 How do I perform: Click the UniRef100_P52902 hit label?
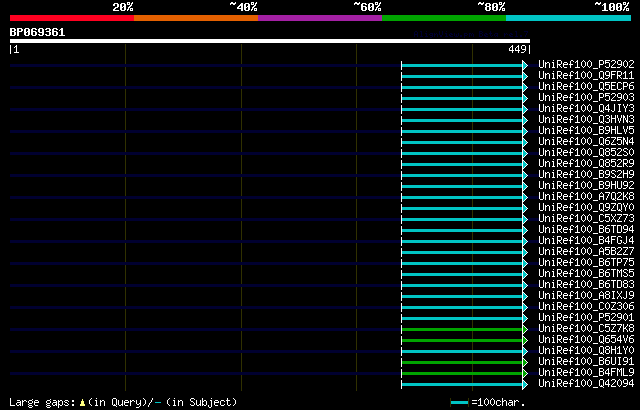pyautogui.click(x=586, y=64)
